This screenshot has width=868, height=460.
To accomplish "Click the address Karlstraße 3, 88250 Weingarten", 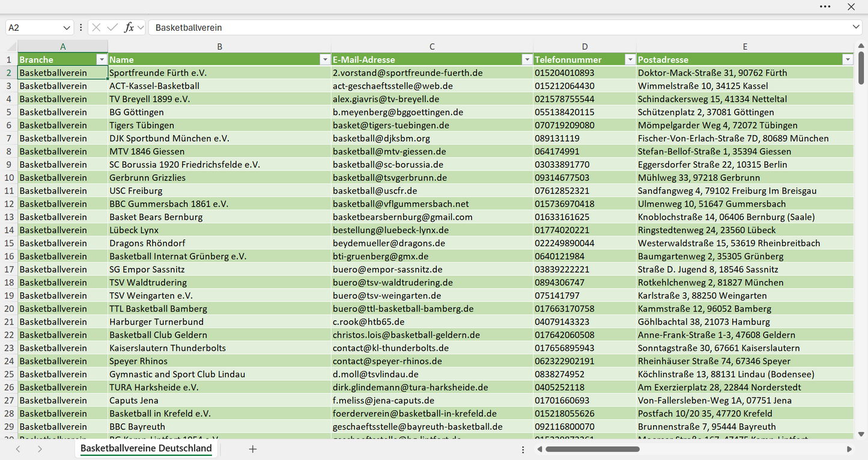I will coord(745,295).
